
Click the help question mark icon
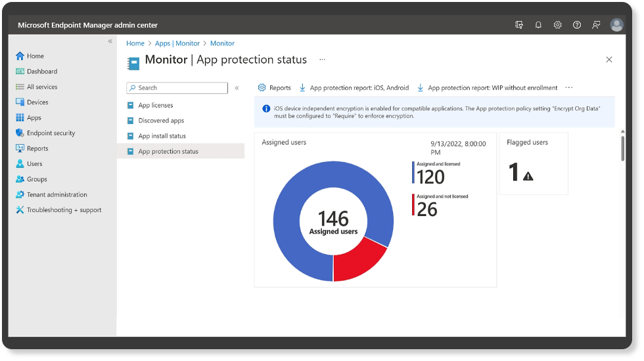click(576, 25)
